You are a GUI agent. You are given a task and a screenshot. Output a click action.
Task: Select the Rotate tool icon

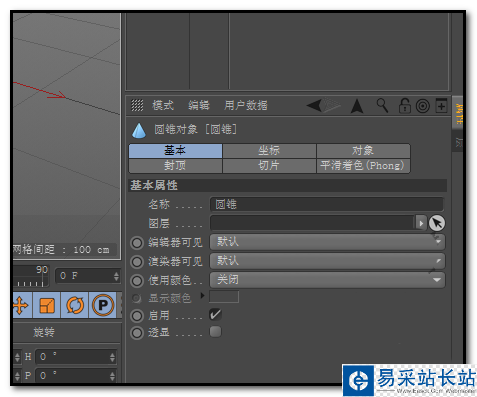pos(75,305)
